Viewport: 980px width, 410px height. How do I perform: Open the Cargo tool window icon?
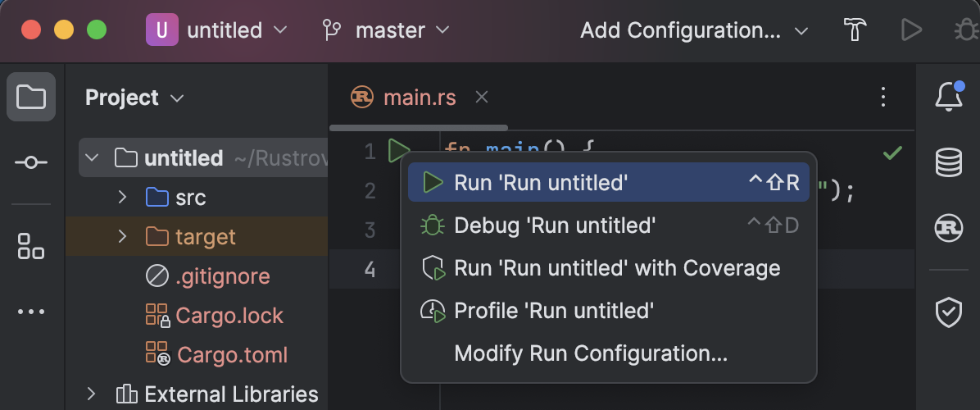point(948,227)
